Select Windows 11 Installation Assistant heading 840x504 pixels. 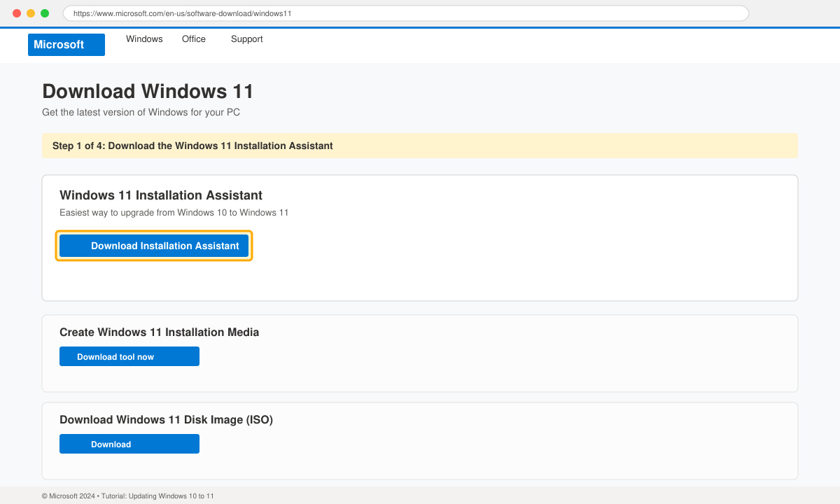tap(161, 195)
